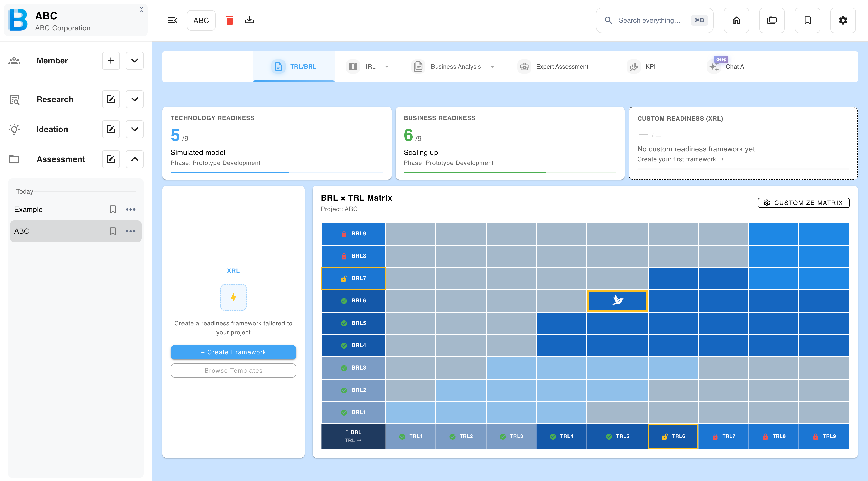Open more options for ABC item

[x=130, y=231]
